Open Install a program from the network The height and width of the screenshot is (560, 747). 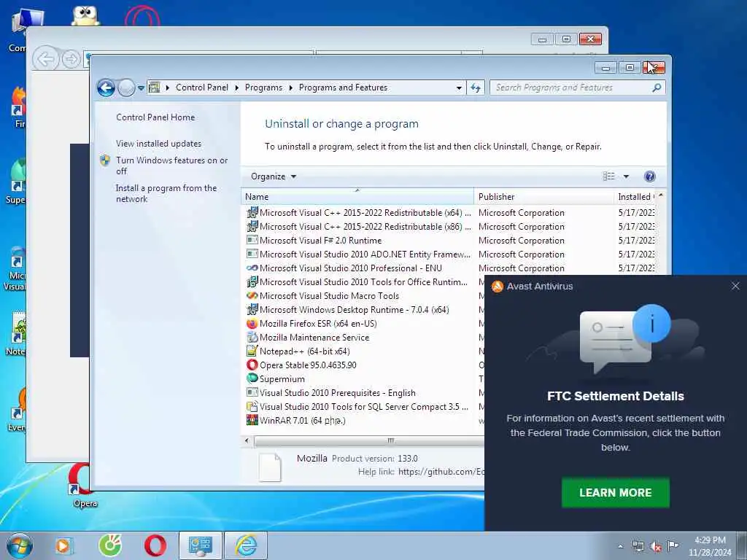click(x=166, y=193)
